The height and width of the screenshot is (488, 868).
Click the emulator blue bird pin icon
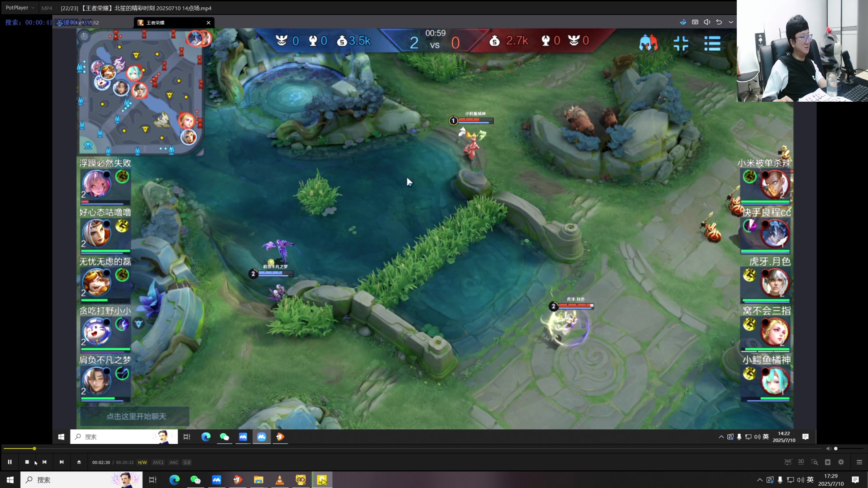point(683,22)
